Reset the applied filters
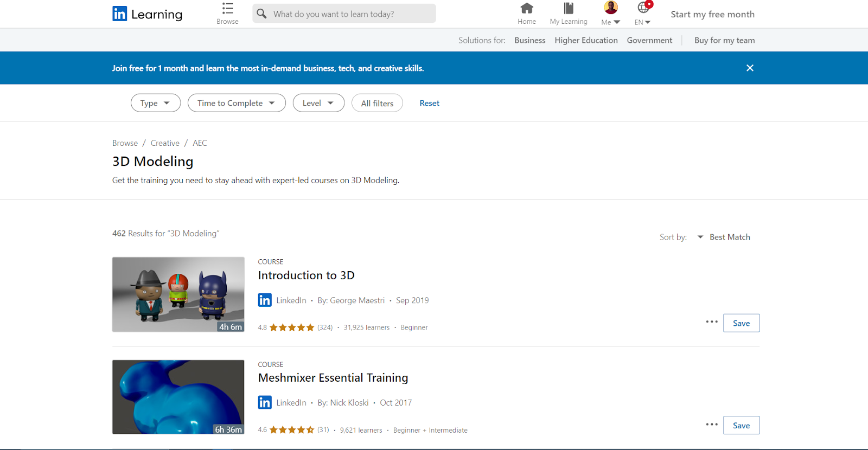 [x=429, y=103]
